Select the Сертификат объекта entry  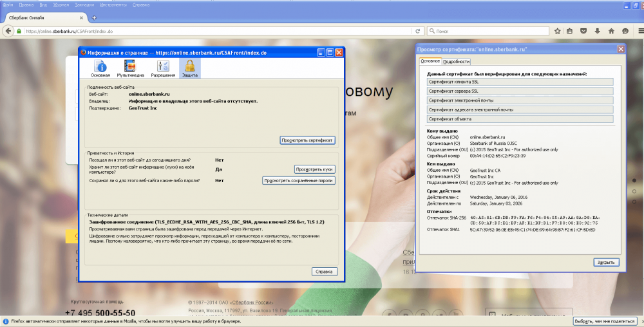pos(520,119)
